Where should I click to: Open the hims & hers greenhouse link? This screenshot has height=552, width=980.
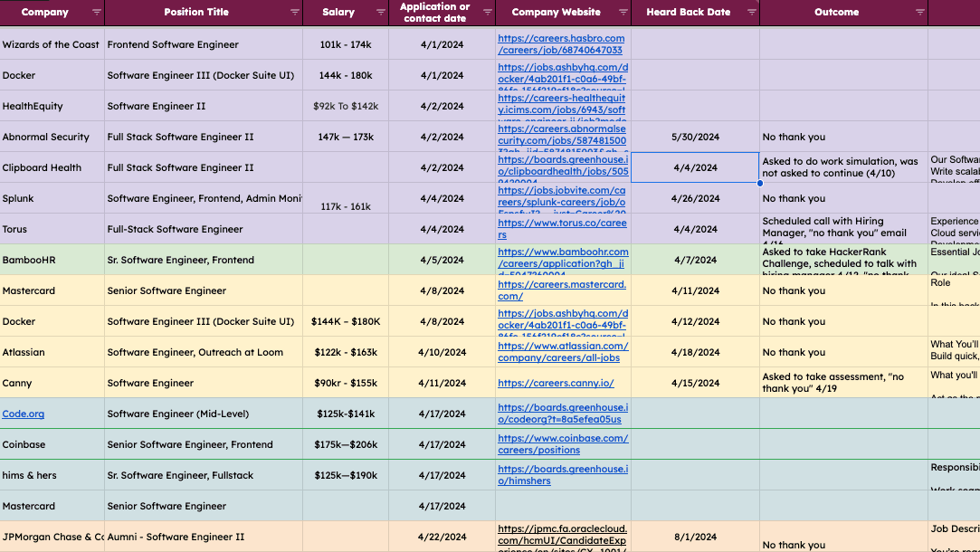[562, 469]
